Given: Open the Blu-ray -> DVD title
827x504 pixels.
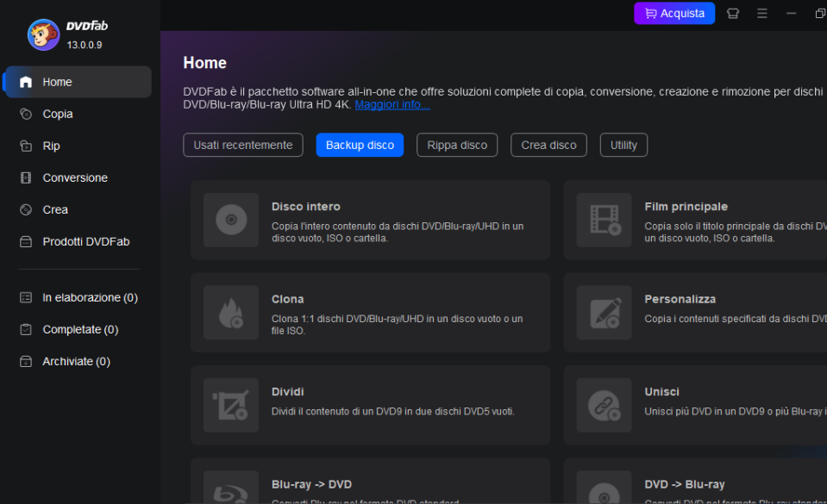Looking at the screenshot, I should click(x=311, y=484).
